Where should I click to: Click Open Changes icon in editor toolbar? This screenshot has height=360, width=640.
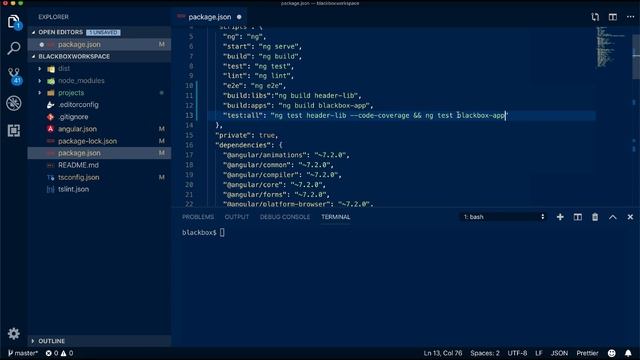click(595, 17)
